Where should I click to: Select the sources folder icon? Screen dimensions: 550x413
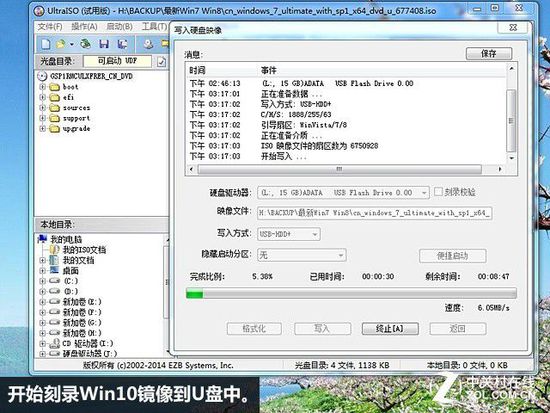click(54, 108)
